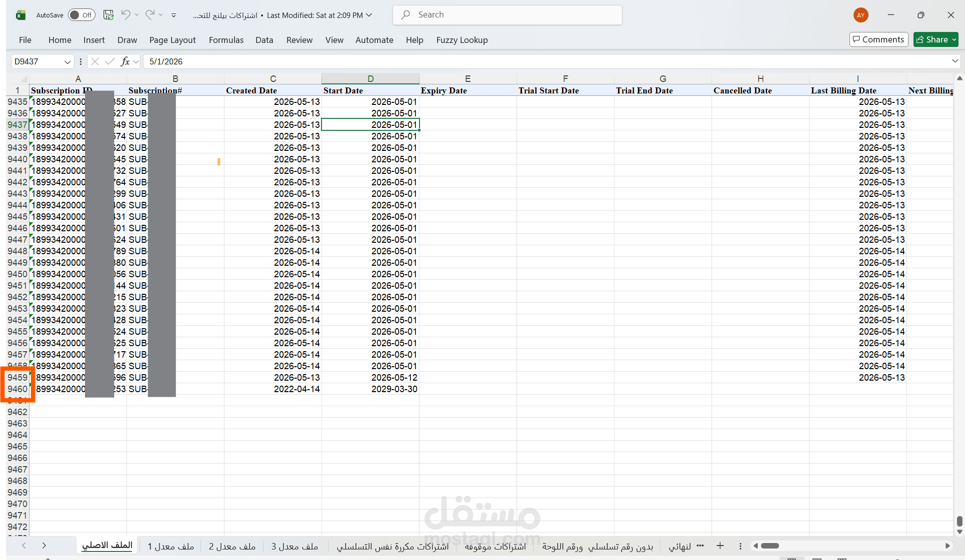This screenshot has height=560, width=965.
Task: Click into the Search box
Action: point(507,15)
